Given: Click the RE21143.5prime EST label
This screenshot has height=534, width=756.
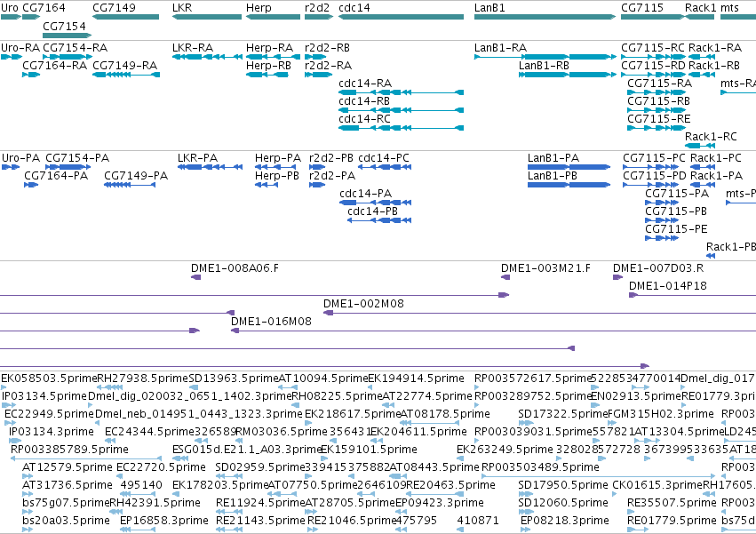Looking at the screenshot, I should 260,521.
